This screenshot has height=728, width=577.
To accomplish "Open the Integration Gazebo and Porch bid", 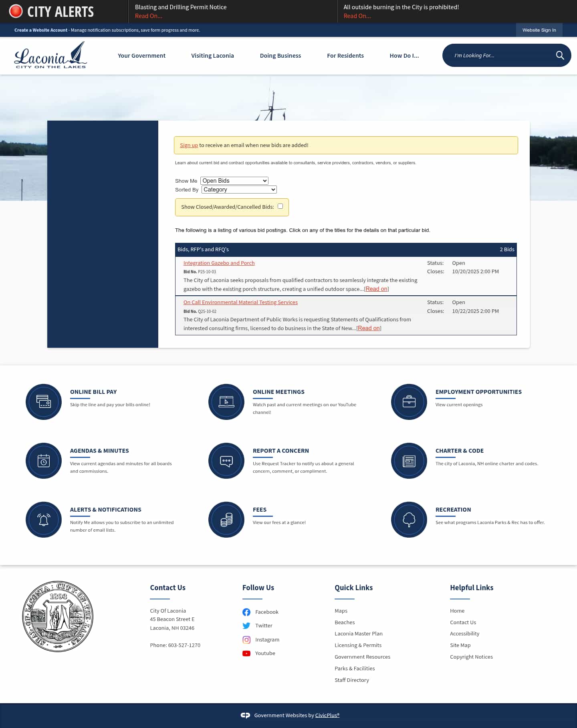I will [219, 263].
